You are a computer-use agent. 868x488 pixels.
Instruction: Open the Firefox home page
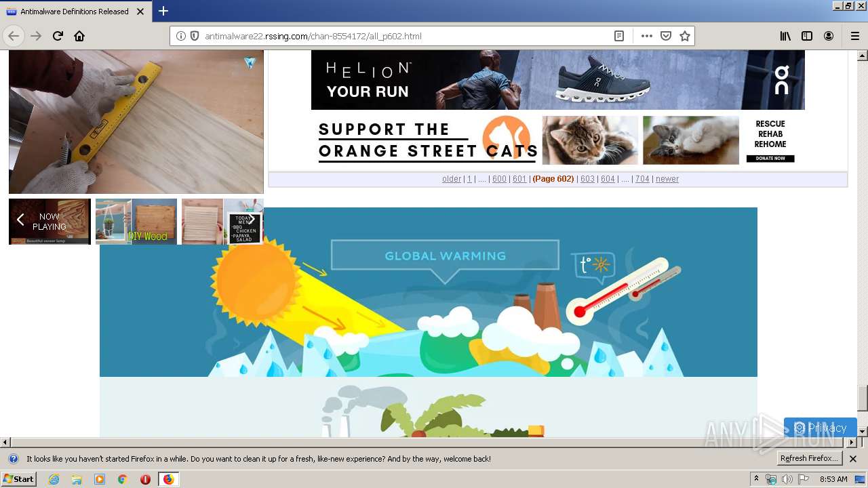(79, 36)
